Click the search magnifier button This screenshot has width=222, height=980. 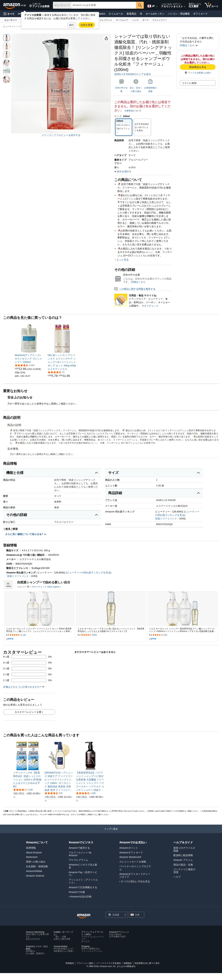point(140,5)
